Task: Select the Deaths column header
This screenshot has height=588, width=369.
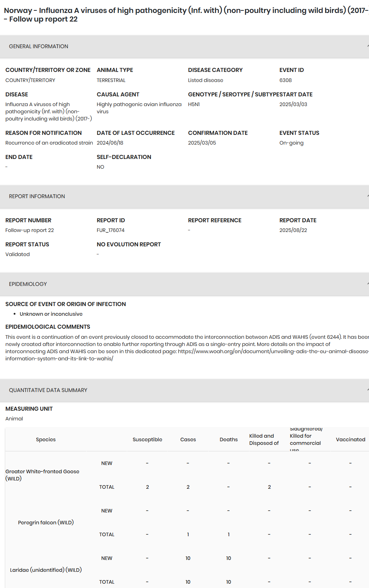Action: [x=229, y=439]
